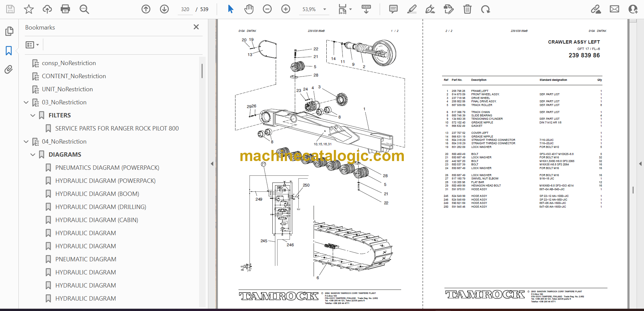Rotate the page view icon
This screenshot has height=311, width=644.
(485, 9)
